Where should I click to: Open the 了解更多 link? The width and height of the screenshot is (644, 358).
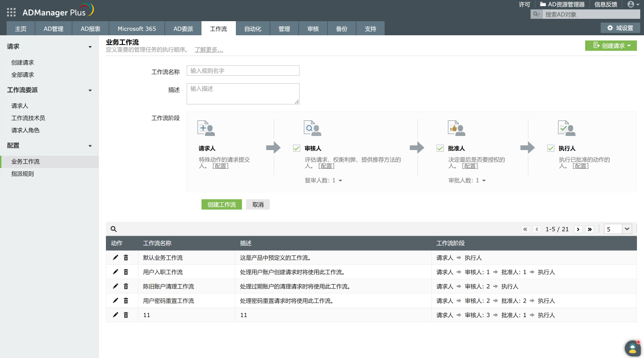tap(209, 50)
